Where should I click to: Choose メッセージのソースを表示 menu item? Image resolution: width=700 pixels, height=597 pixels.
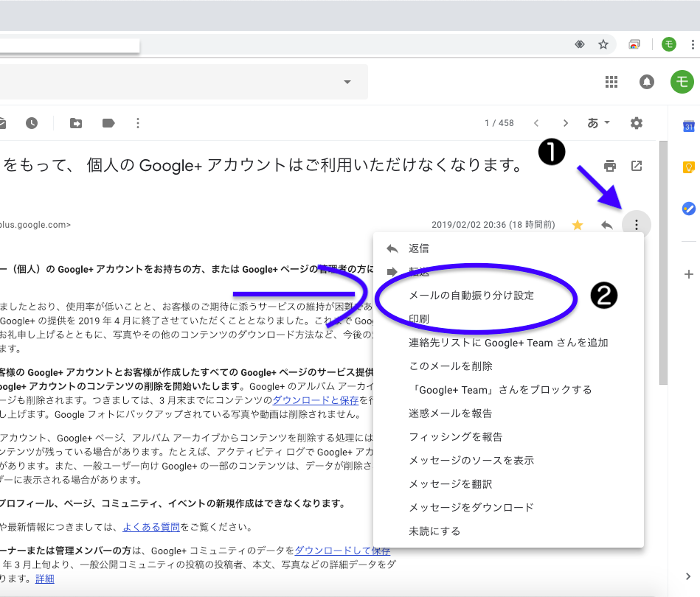471,460
